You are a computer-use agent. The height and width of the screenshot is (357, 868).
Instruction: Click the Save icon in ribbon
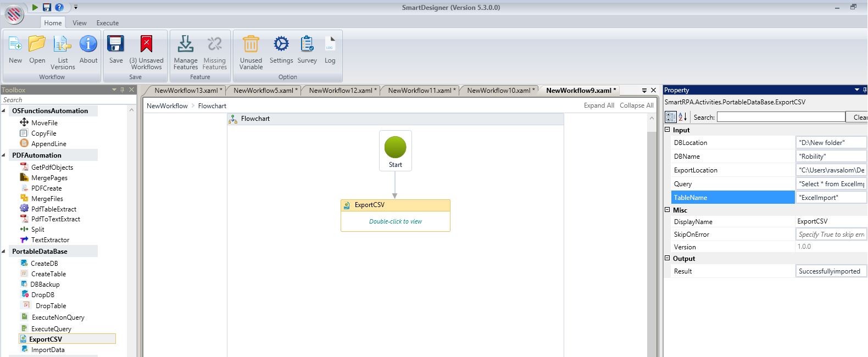(x=116, y=44)
